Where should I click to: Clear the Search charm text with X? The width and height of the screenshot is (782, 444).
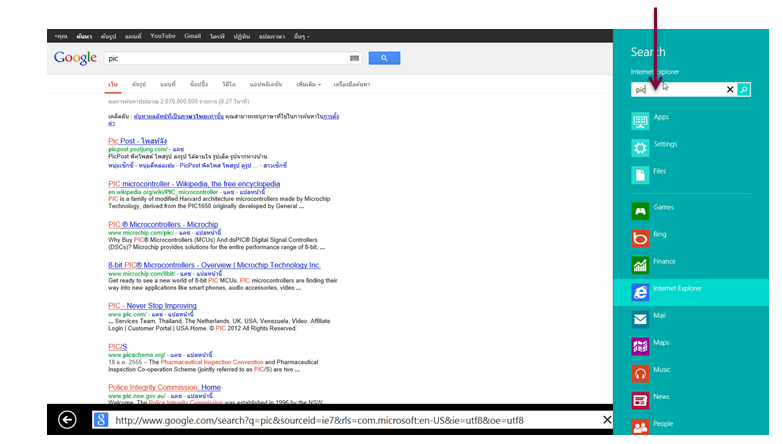pos(730,89)
